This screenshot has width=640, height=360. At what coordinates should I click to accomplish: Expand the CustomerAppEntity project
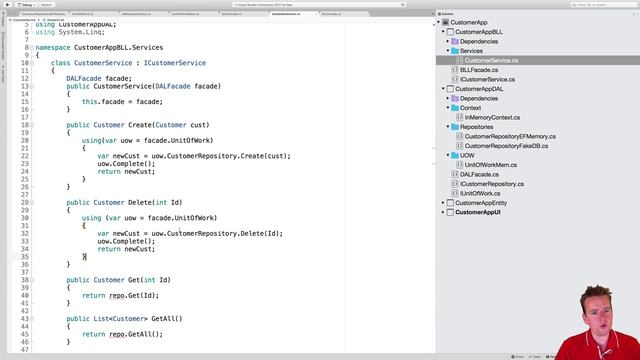click(443, 203)
